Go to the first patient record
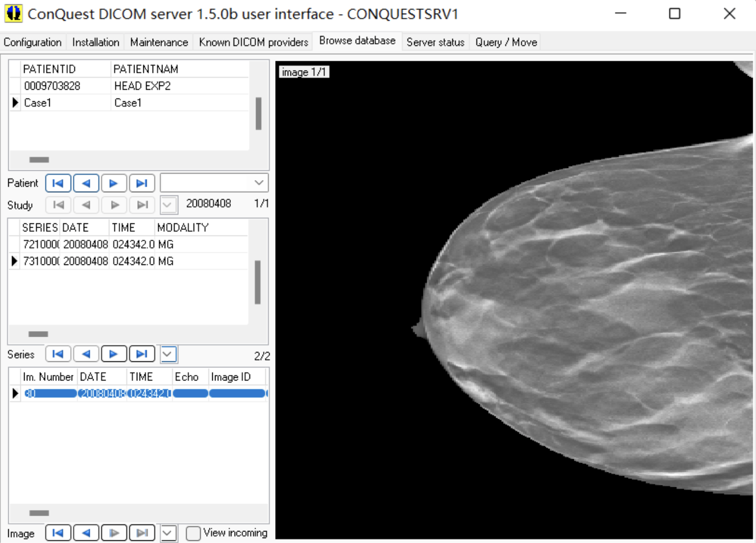 point(58,183)
